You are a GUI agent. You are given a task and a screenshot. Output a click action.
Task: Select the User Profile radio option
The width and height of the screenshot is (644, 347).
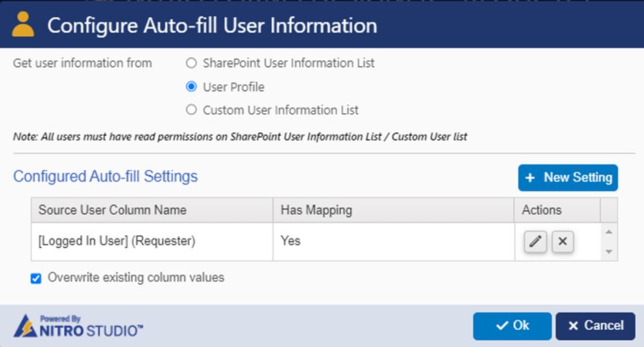point(191,86)
